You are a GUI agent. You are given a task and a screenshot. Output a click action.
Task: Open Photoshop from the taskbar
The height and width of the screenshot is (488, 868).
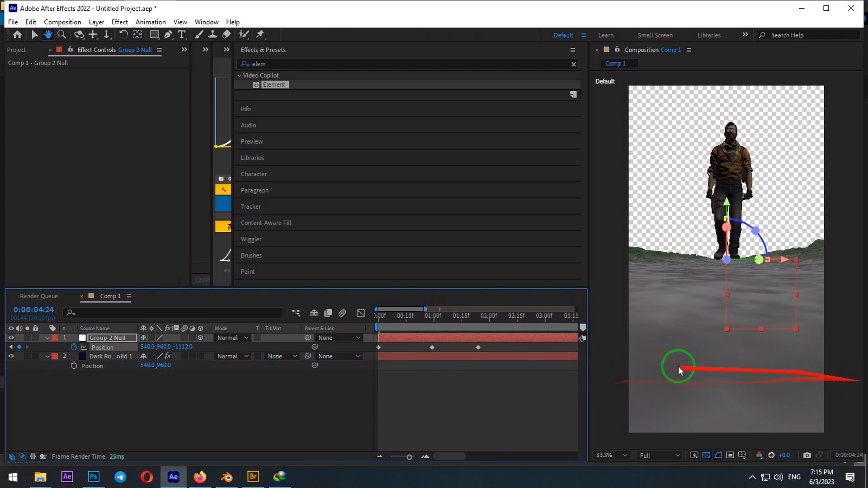point(94,477)
